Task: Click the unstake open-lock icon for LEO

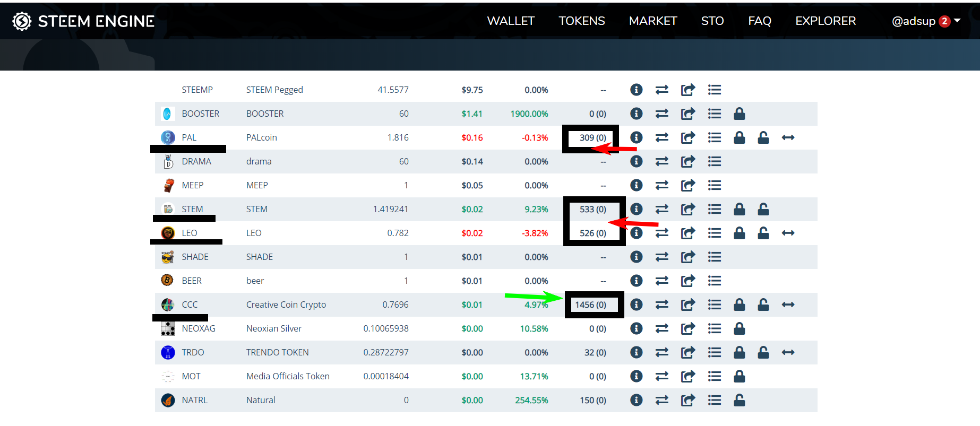Action: tap(763, 233)
